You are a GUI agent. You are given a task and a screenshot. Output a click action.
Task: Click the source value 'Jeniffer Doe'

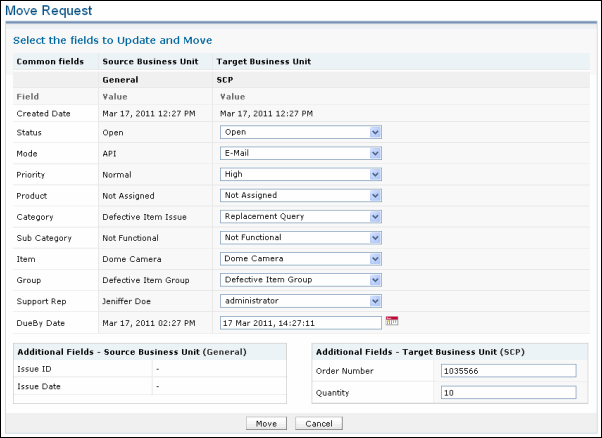(x=126, y=301)
